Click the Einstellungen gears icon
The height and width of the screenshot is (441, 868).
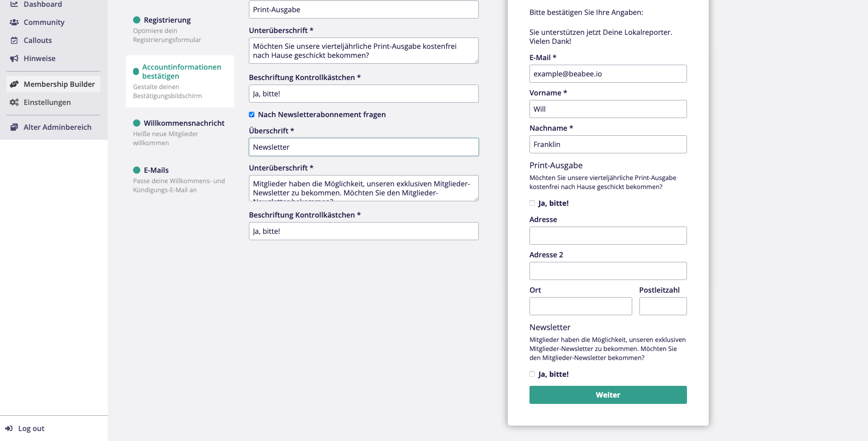[x=14, y=102]
